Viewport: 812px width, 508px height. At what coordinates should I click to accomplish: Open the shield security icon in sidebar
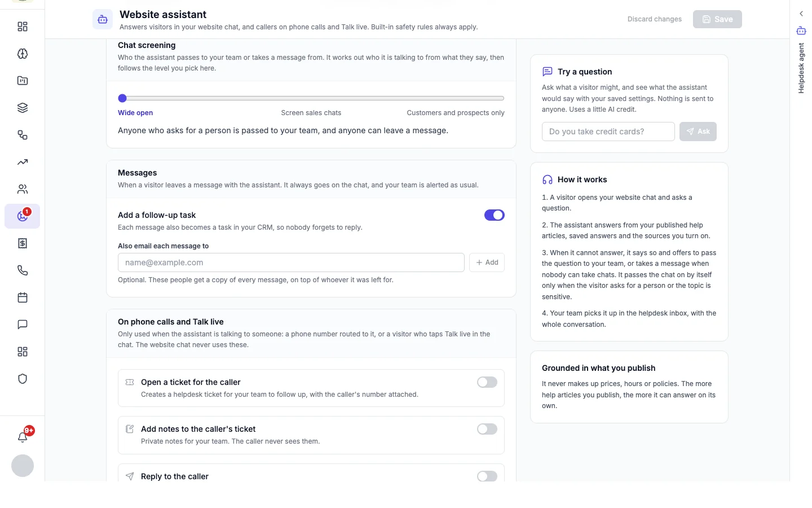(23, 379)
